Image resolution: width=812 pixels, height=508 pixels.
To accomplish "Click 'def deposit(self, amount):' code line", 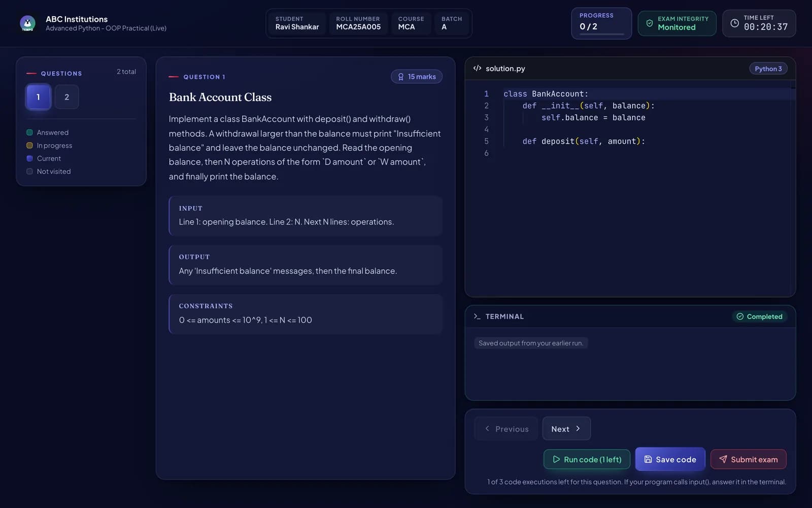I will point(584,141).
